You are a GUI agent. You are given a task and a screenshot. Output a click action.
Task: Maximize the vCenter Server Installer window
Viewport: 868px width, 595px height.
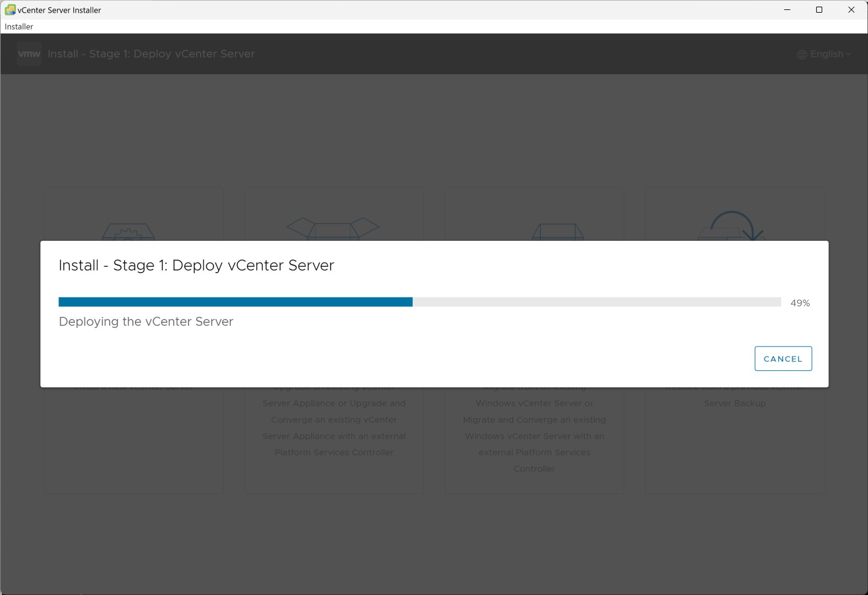point(819,10)
